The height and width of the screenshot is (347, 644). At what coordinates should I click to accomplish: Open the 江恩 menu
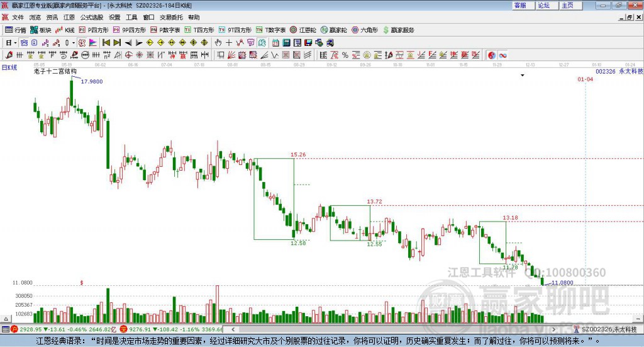tap(69, 17)
